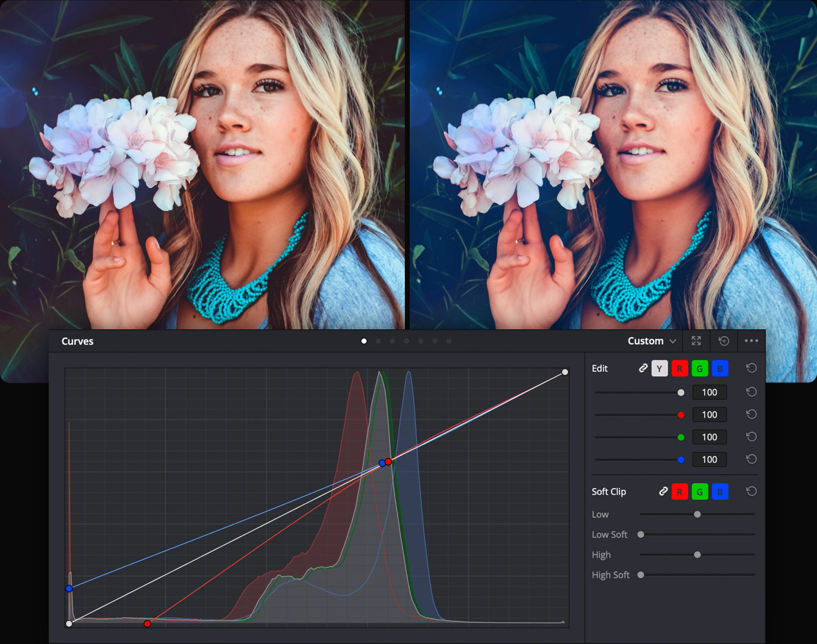Click the blue intensity slider handle

tap(681, 460)
